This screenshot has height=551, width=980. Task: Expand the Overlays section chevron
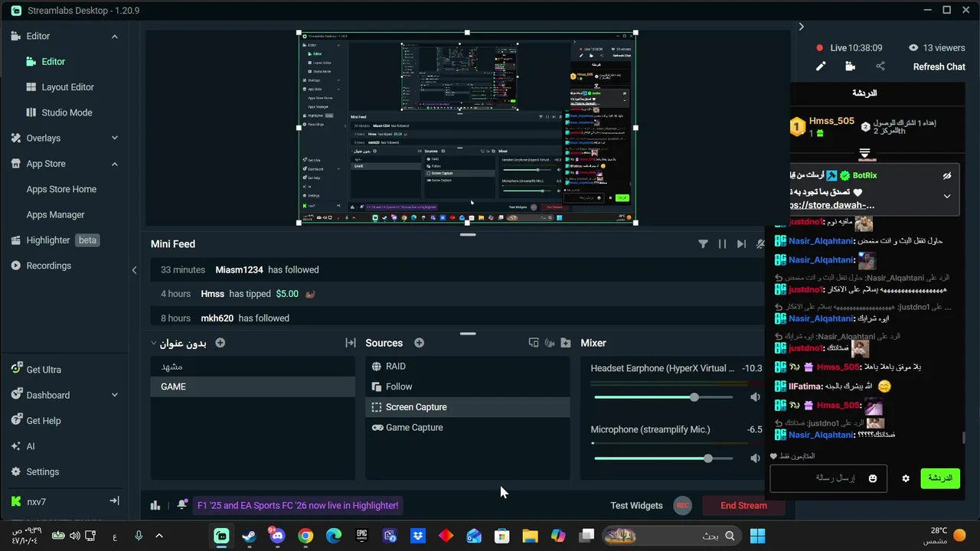[x=115, y=139]
